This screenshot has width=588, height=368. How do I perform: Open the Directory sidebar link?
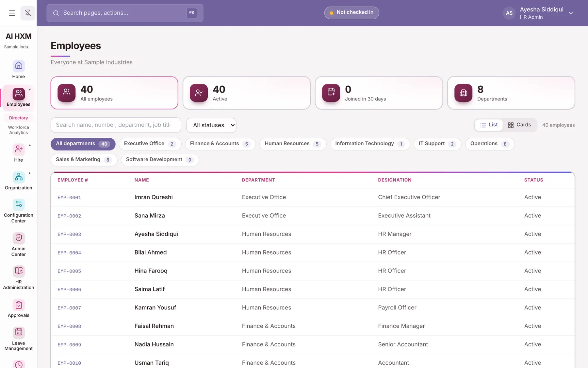[x=19, y=118]
